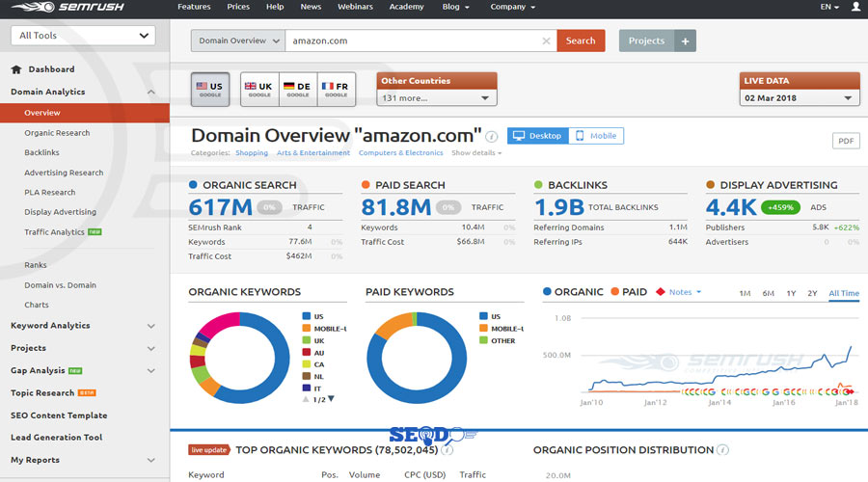Open info icon for Top Organic Keywords
The height and width of the screenshot is (482, 868).
(x=448, y=450)
